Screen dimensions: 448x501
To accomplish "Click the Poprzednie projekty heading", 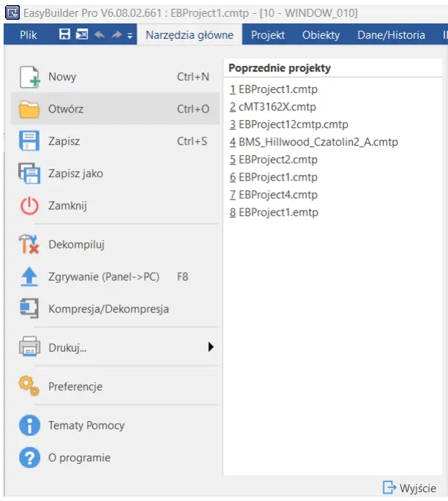I will pos(280,68).
